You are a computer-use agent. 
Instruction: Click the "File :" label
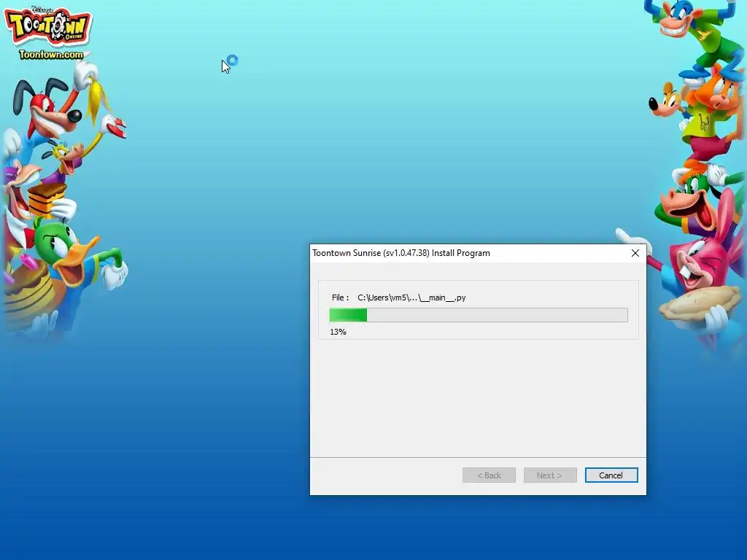click(340, 297)
